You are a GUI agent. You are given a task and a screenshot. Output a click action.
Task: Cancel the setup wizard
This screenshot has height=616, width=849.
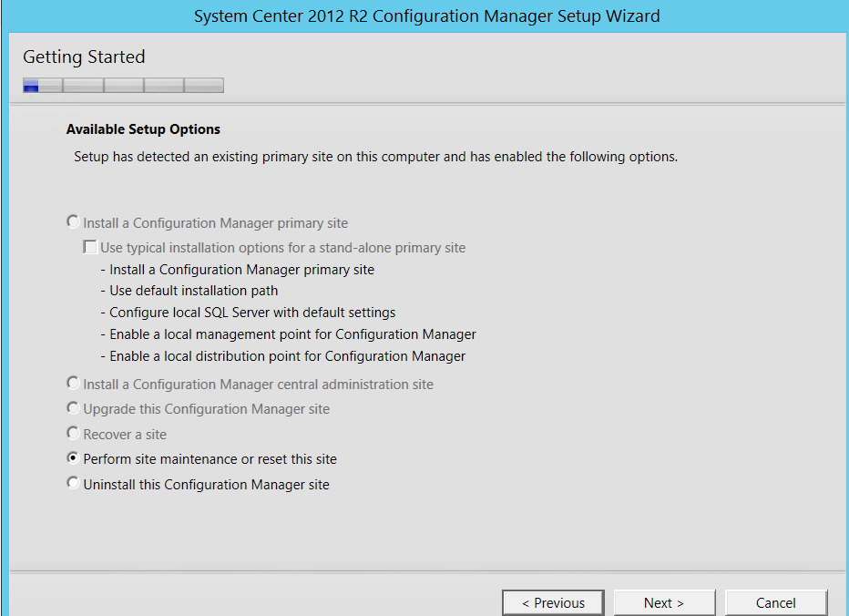coord(776,603)
